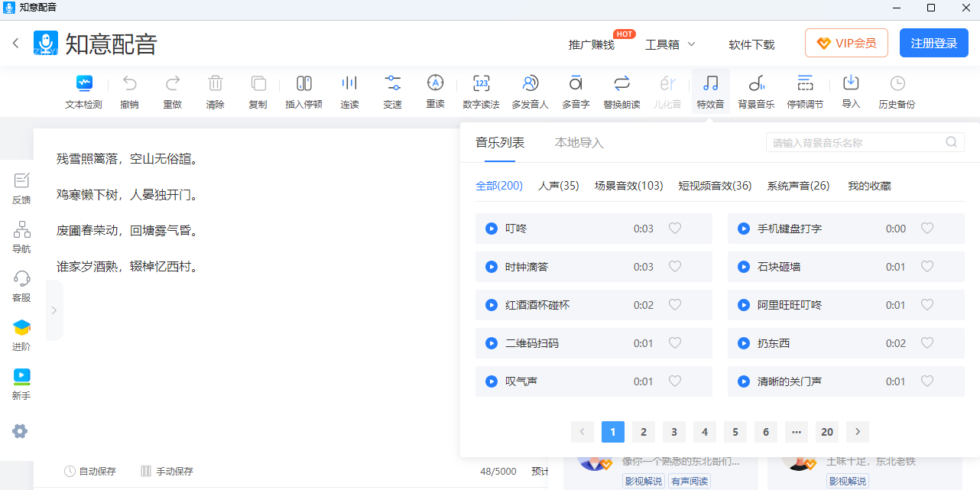Play the 时钟滴答 sound effect

click(492, 267)
